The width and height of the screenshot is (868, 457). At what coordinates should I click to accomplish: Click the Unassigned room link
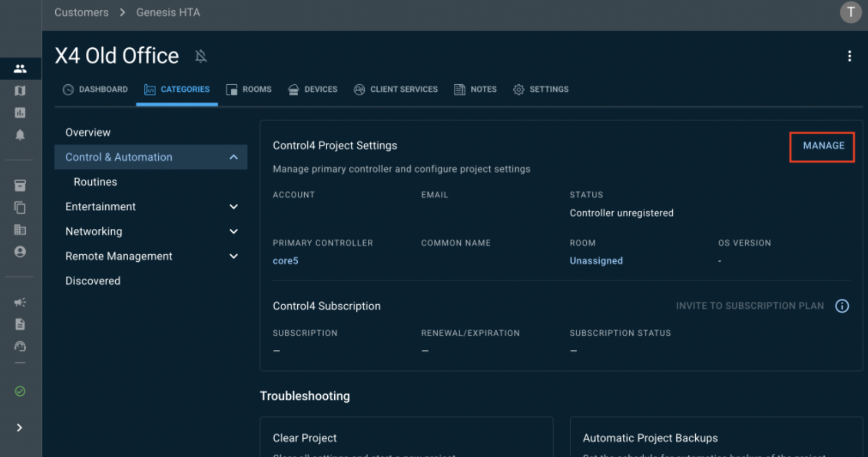[596, 261]
